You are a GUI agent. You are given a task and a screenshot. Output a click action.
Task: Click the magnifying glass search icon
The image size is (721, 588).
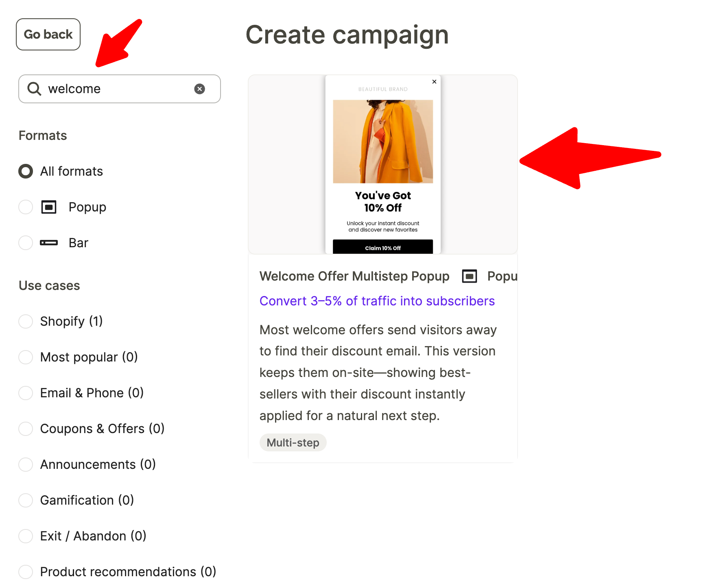(34, 89)
